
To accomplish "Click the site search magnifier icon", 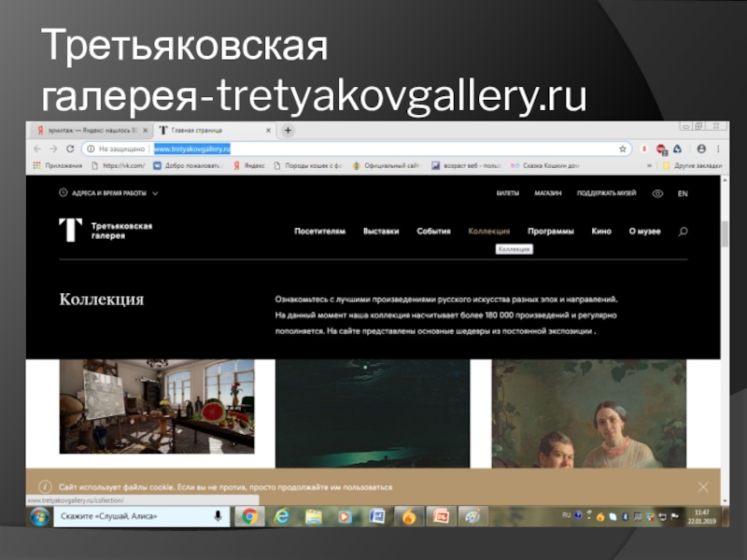I will [x=683, y=231].
